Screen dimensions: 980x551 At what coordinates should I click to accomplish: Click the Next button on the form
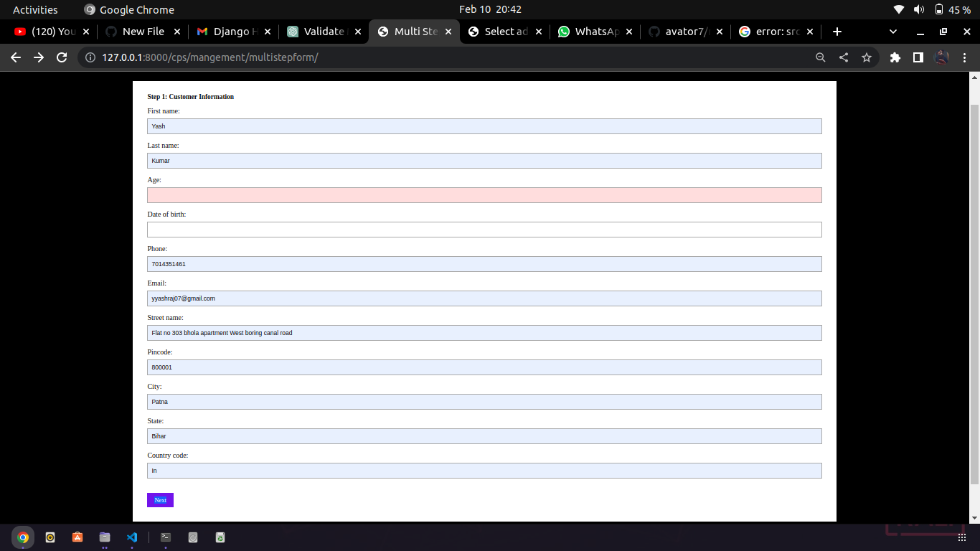pos(159,499)
